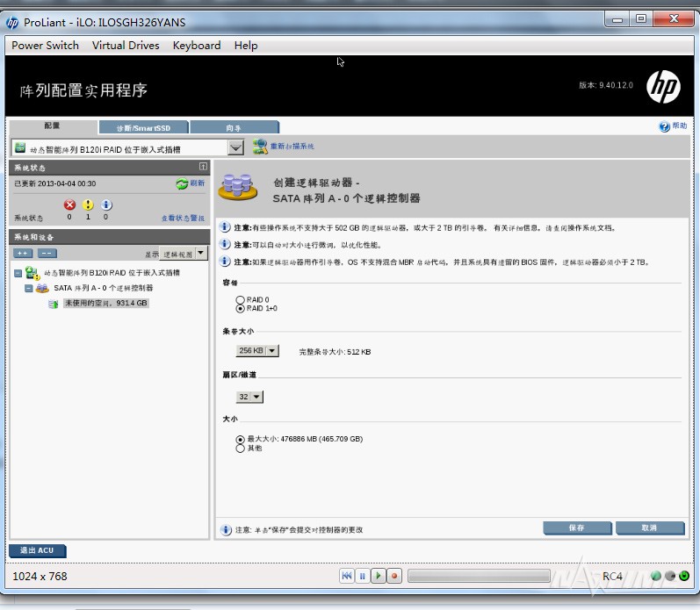
Task: Select 未使用的空间 931.4 GB tree item
Action: (x=105, y=303)
